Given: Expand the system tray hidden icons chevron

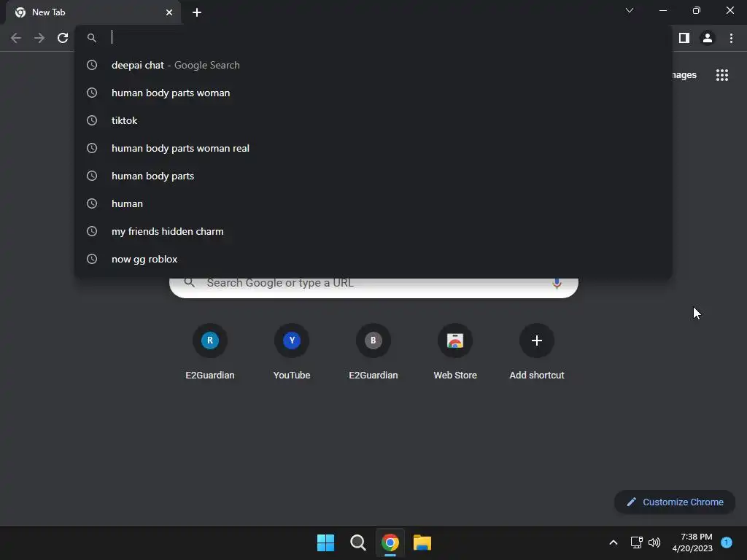Looking at the screenshot, I should [613, 542].
